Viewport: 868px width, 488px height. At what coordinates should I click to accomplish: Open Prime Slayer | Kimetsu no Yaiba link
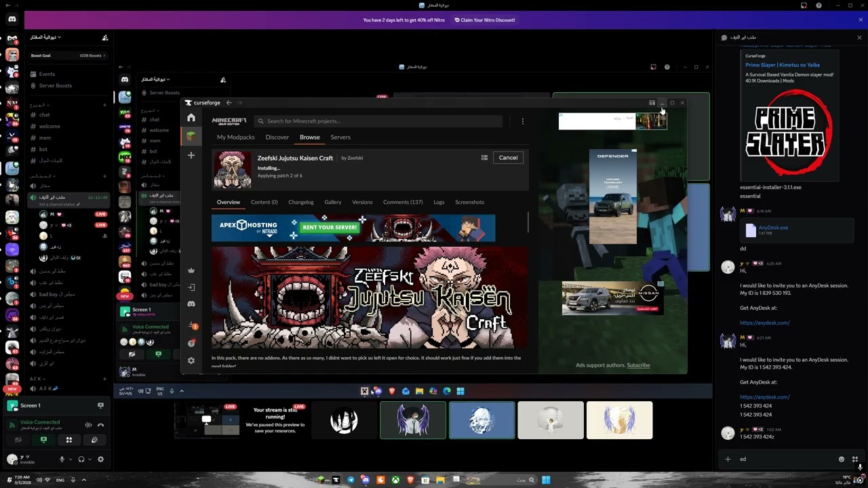(782, 65)
